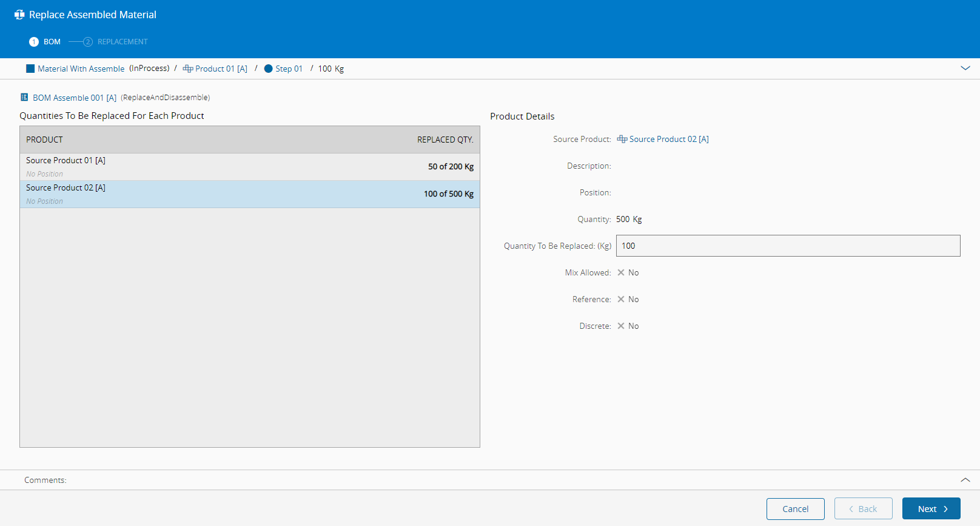Viewport: 980px width, 526px height.
Task: Click the Step 01 circle icon
Action: [x=268, y=69]
